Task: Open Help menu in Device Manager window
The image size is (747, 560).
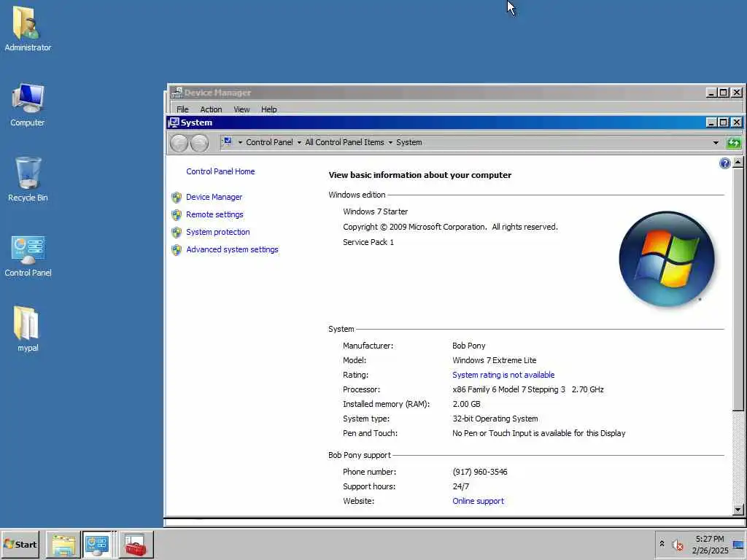Action: point(268,109)
